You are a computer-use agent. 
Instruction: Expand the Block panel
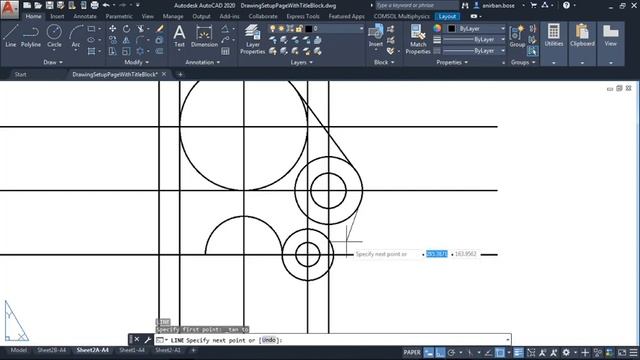(384, 62)
